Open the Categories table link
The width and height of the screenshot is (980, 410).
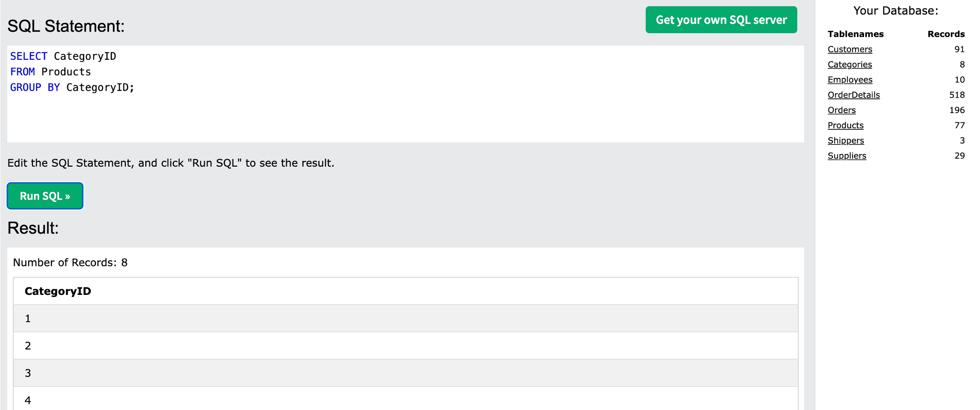click(849, 64)
